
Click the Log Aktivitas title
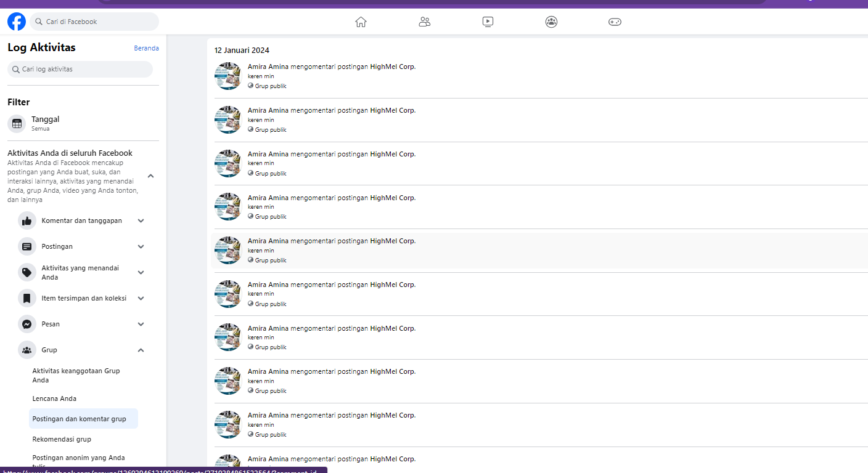[x=41, y=47]
